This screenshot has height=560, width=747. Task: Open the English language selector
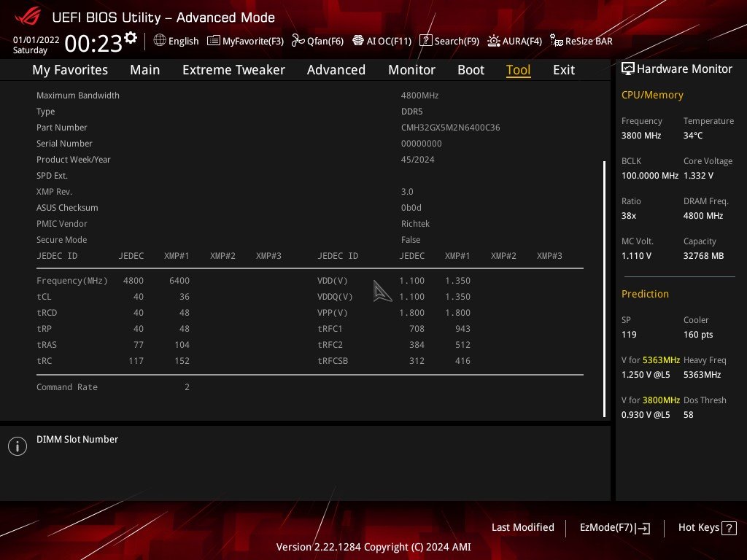[x=176, y=41]
